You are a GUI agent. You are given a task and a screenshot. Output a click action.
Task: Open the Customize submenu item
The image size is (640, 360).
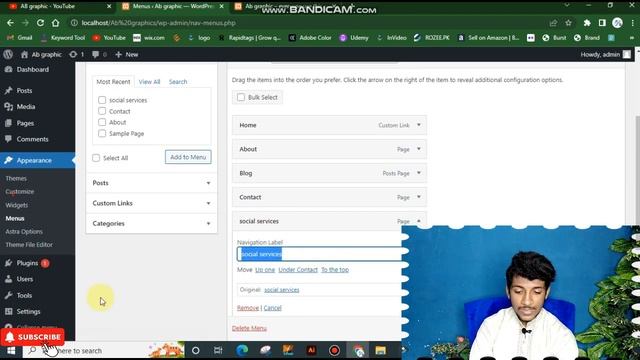(20, 191)
